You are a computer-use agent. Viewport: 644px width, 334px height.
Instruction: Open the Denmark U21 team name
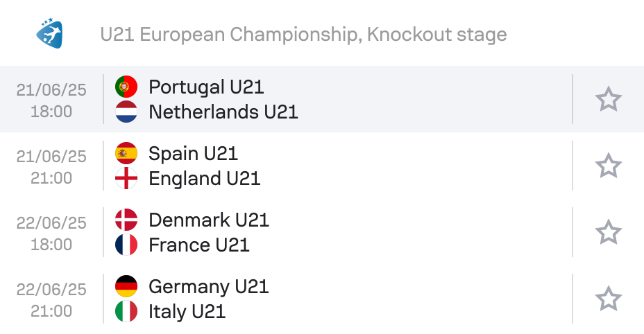pyautogui.click(x=209, y=220)
